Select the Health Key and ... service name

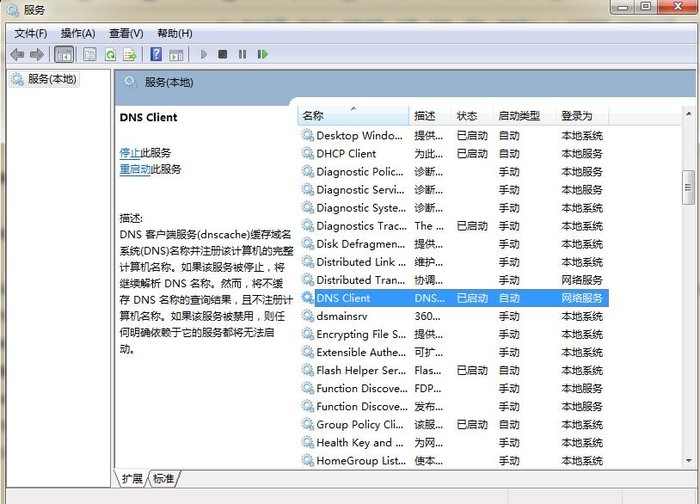coord(359,443)
